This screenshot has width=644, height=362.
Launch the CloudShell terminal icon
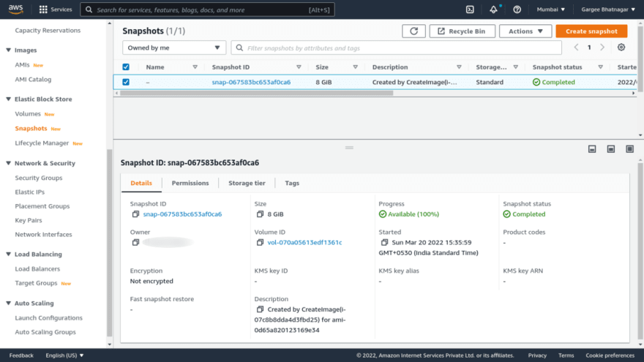470,10
